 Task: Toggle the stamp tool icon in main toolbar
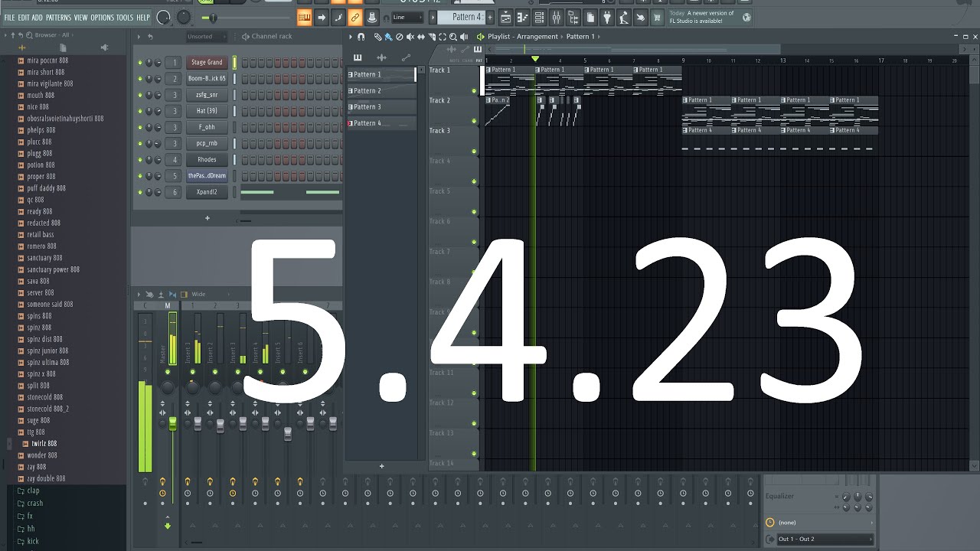pos(372,17)
